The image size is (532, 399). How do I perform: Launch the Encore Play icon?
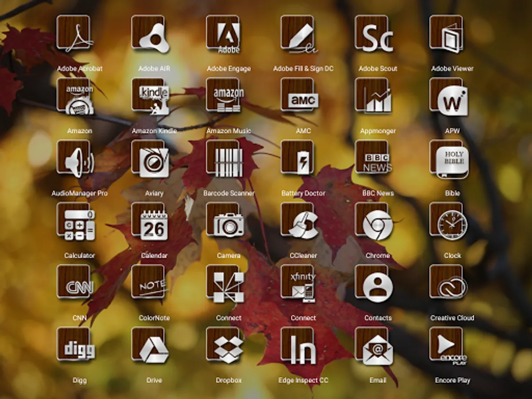(448, 346)
